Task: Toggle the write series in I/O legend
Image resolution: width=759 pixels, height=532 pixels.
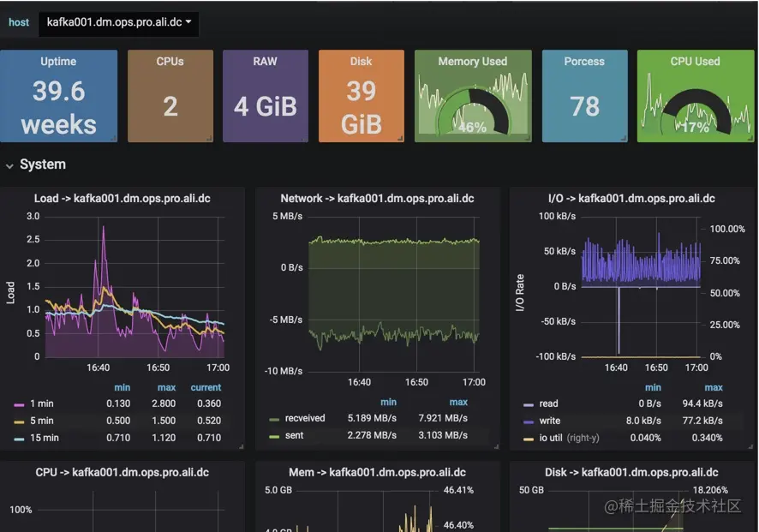Action: [550, 421]
